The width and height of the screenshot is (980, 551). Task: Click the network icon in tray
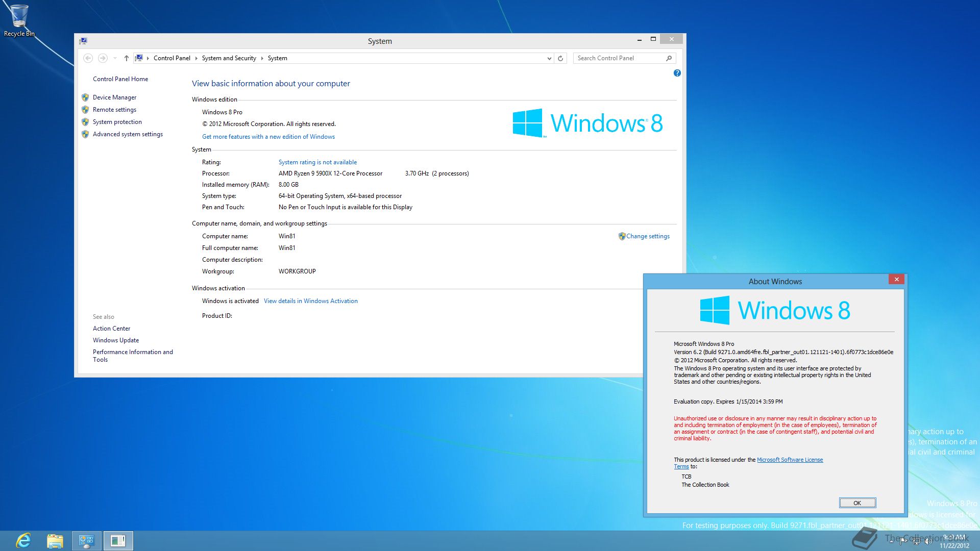(916, 541)
